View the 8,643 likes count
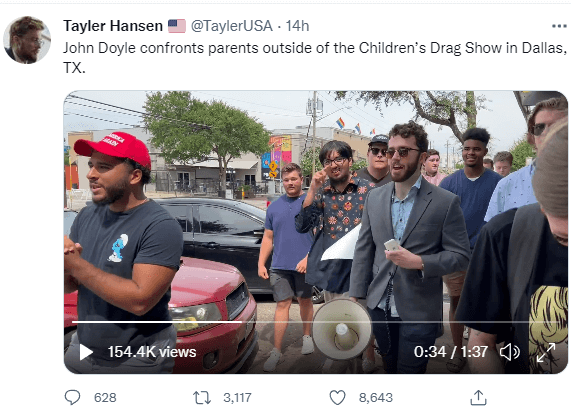Screen dimensions: 571x414 tap(376, 398)
